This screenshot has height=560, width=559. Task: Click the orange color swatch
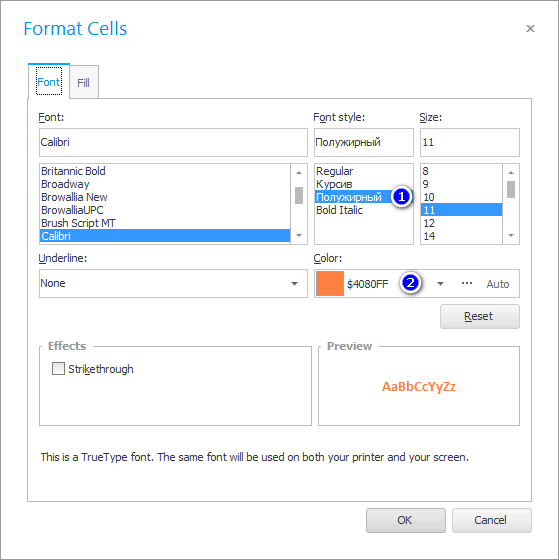330,284
